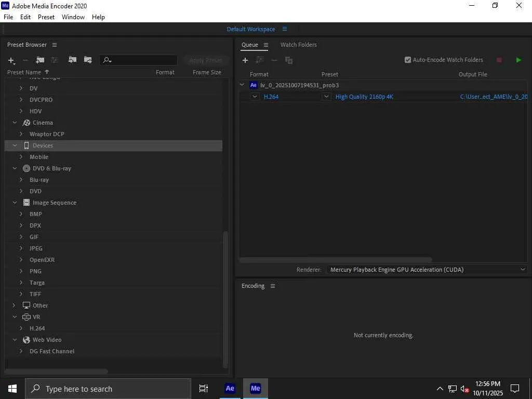Click Image Sequence filmstrip icon
Screen dimensions: 532x399
click(26, 203)
